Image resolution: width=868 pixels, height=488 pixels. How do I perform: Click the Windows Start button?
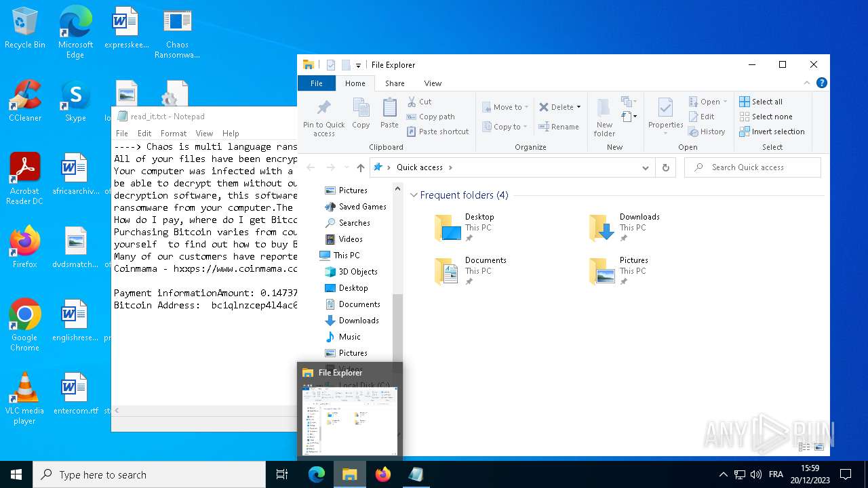[x=16, y=474]
